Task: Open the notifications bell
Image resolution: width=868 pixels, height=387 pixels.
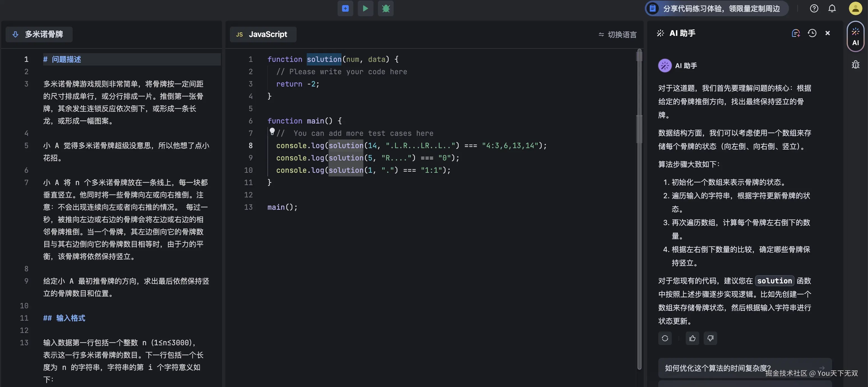Action: pos(832,8)
